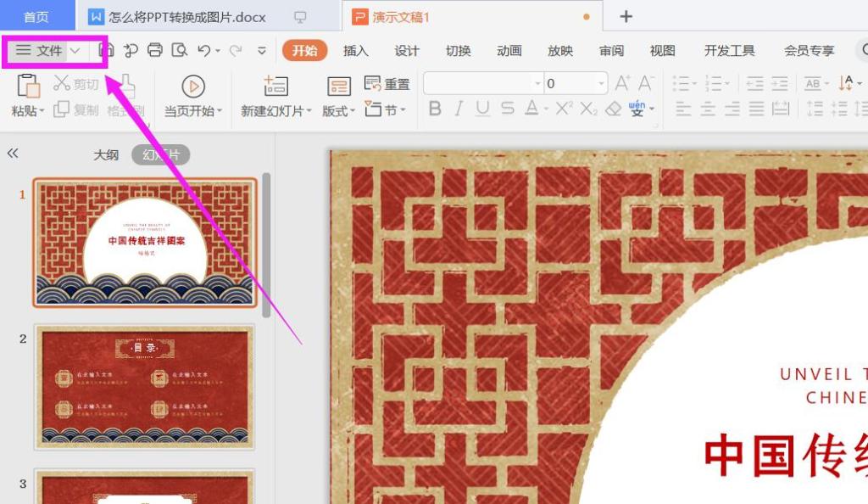
Task: Toggle Italic formatting
Action: tap(459, 109)
